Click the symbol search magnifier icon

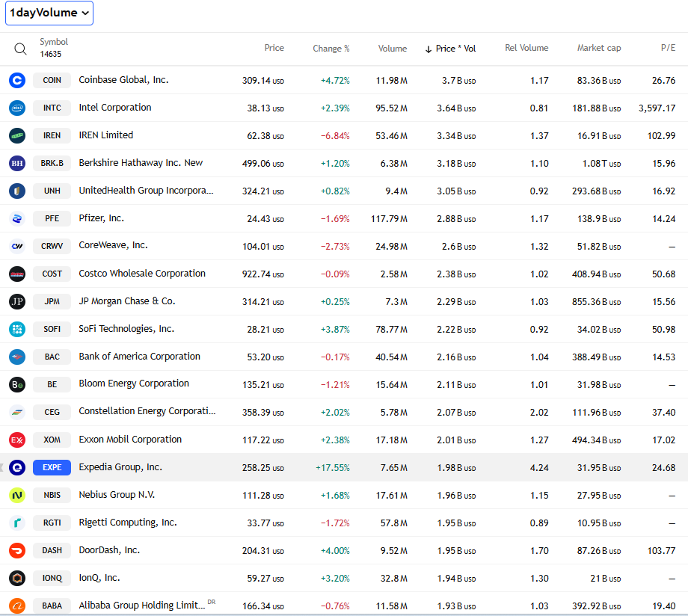20,49
